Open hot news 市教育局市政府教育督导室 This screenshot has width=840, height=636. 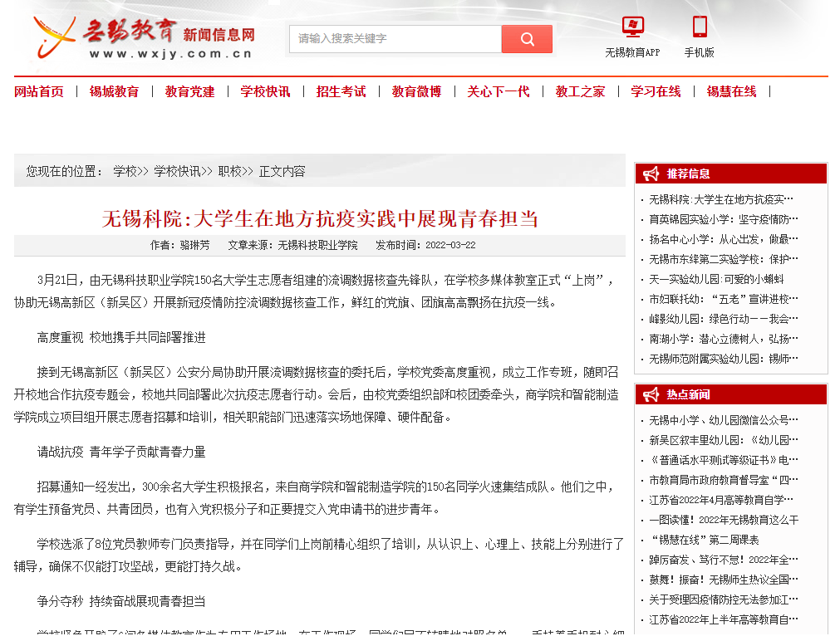tap(723, 480)
